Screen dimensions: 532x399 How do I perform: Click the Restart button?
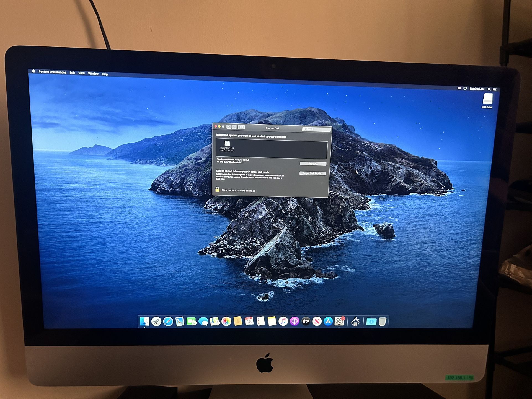pyautogui.click(x=313, y=164)
